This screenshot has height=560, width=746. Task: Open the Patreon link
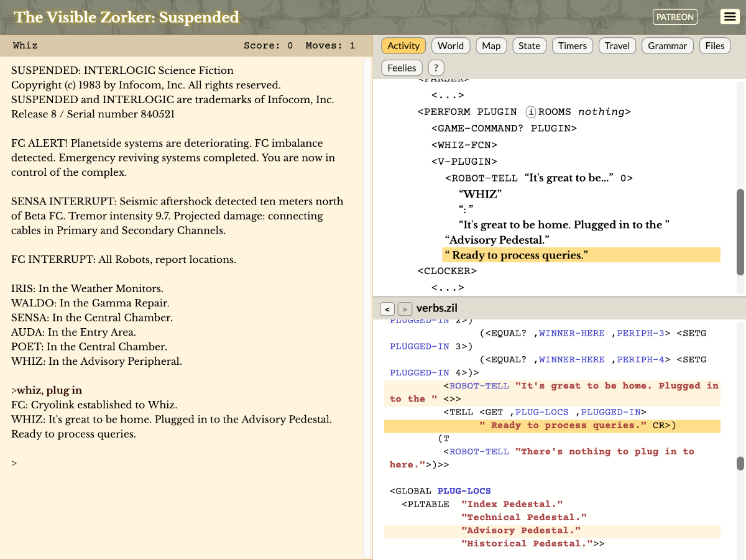675,17
